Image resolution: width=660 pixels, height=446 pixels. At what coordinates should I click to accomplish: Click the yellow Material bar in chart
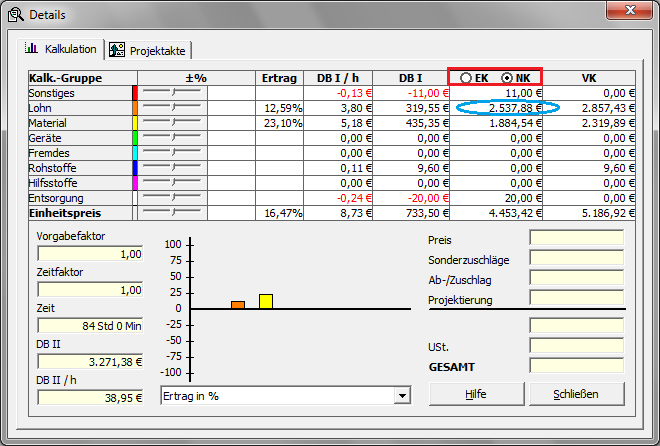(266, 301)
